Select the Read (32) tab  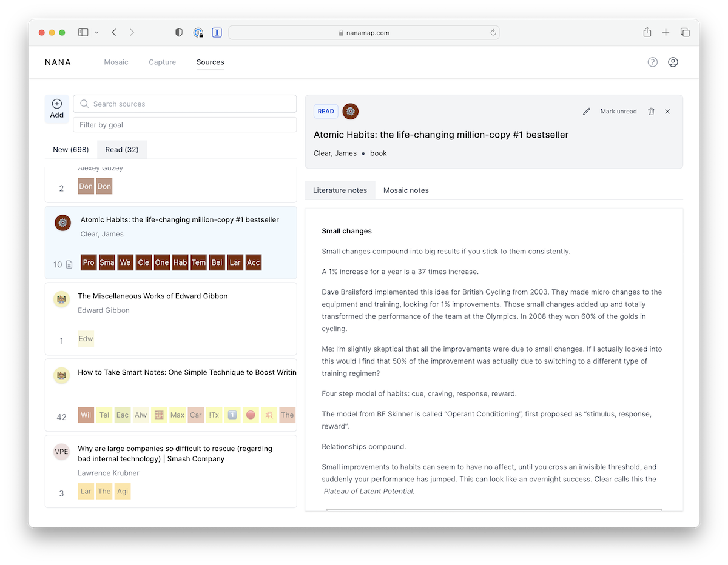click(x=122, y=149)
